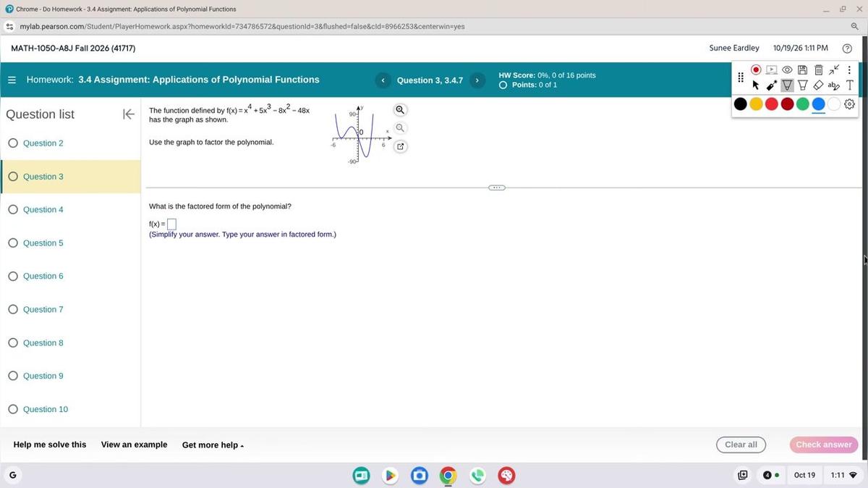Open site information icon in address bar
This screenshot has width=868, height=488.
click(x=9, y=26)
